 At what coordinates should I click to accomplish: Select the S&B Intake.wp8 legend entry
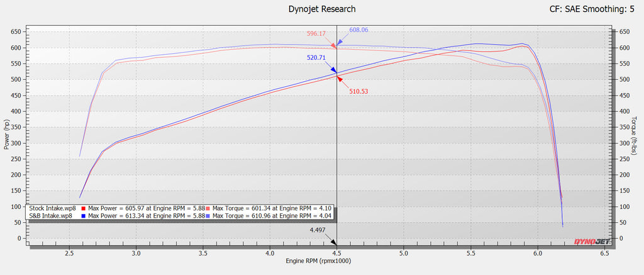51,215
